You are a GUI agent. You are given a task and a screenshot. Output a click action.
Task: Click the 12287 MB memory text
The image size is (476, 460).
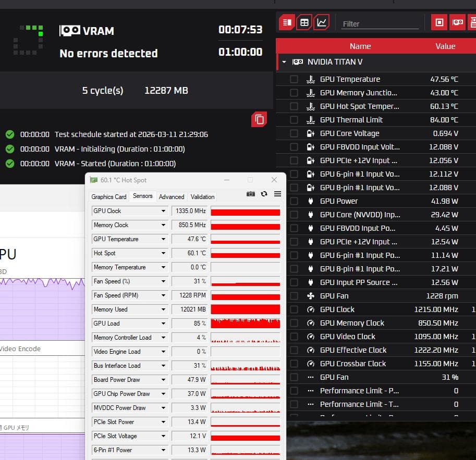click(x=166, y=91)
